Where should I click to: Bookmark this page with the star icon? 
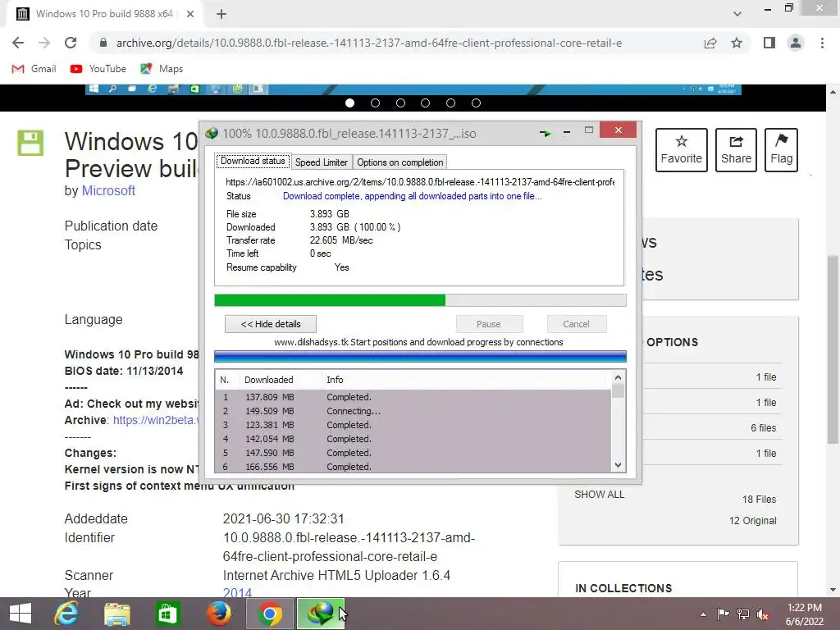click(x=737, y=43)
